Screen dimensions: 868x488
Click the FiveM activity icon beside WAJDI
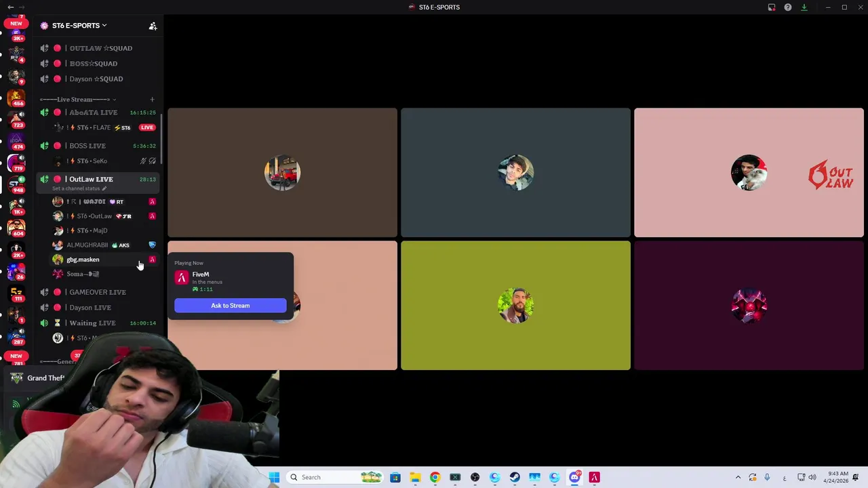[152, 202]
